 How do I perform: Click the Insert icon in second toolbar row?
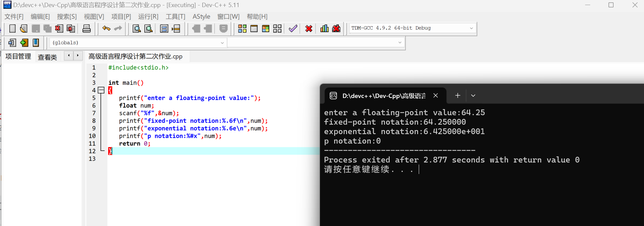(x=12, y=43)
